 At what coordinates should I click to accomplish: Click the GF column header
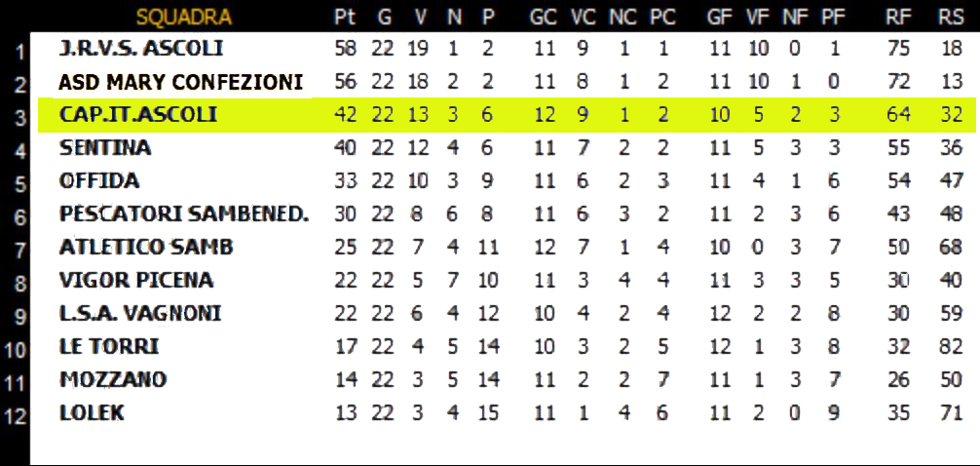click(x=719, y=18)
